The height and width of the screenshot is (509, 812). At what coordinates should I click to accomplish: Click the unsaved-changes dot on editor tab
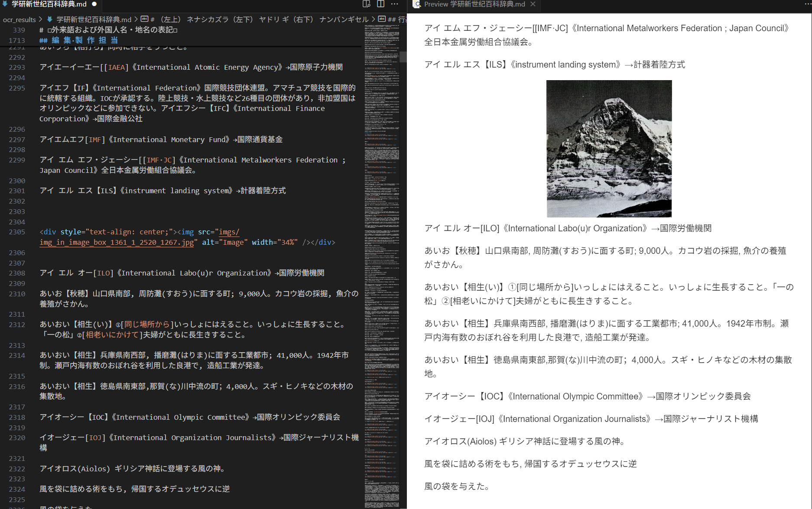[94, 4]
